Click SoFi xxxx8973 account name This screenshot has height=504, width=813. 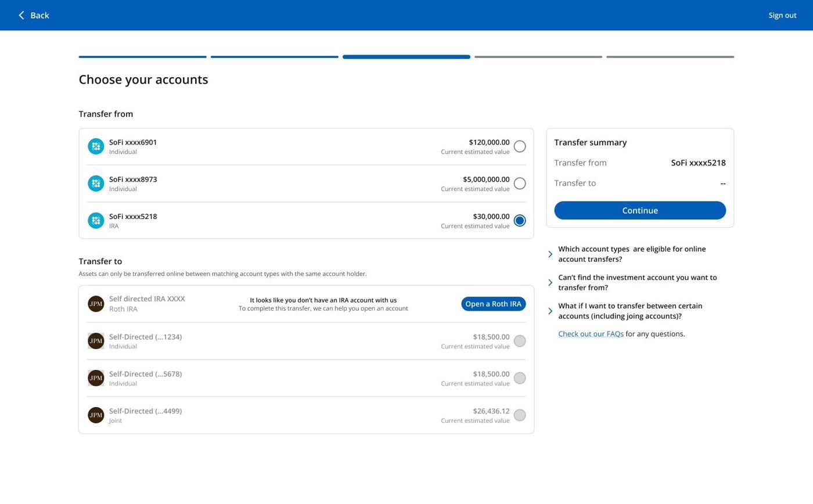click(x=133, y=179)
